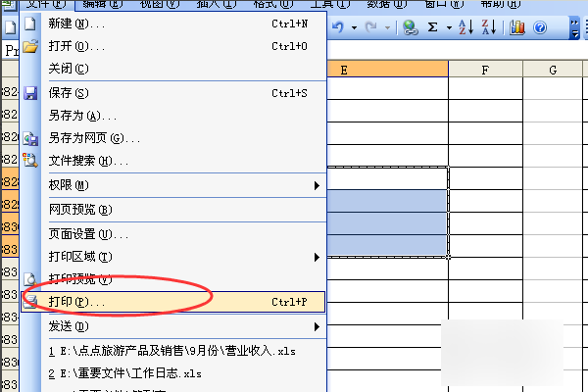This screenshot has height=392, width=588.
Task: Open recent file 营业收入.xls
Action: coord(172,351)
